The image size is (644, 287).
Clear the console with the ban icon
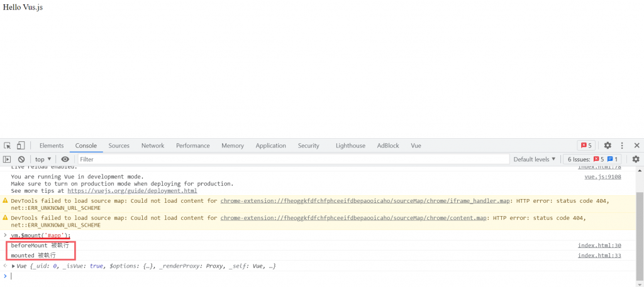[21, 159]
